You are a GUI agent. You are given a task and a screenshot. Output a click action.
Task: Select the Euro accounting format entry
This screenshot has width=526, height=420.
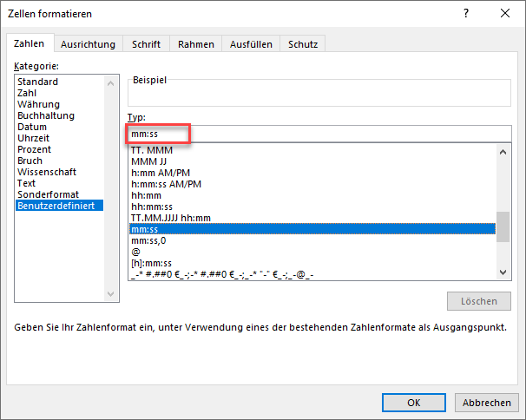[x=312, y=274]
